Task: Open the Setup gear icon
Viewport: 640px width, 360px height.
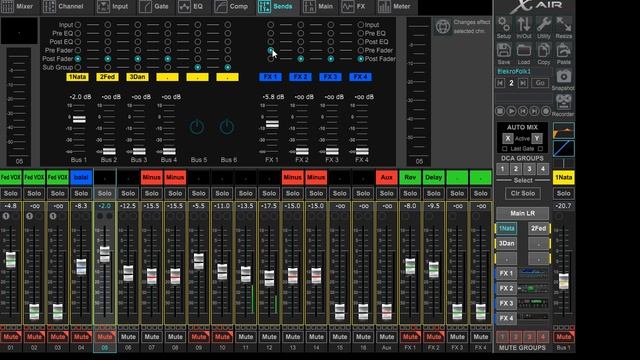Action: click(x=504, y=24)
